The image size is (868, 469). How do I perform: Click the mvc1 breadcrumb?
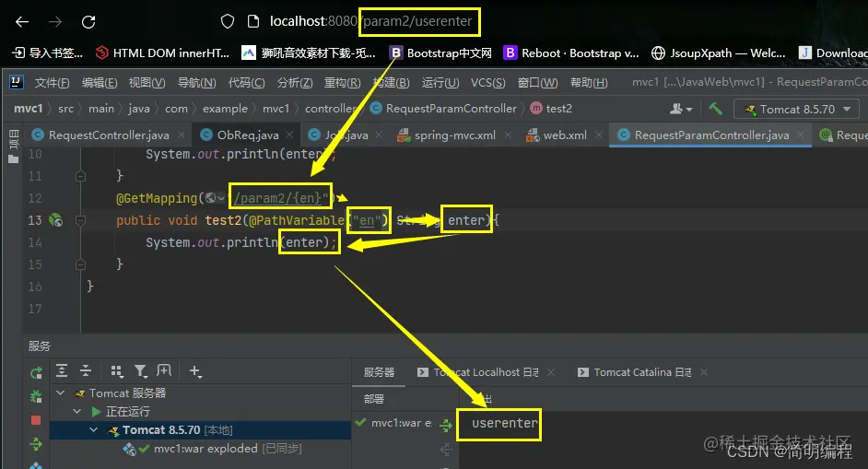(x=29, y=109)
